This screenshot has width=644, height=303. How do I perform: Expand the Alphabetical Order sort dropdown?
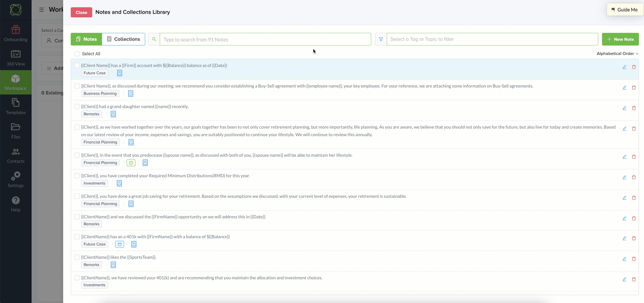(617, 53)
